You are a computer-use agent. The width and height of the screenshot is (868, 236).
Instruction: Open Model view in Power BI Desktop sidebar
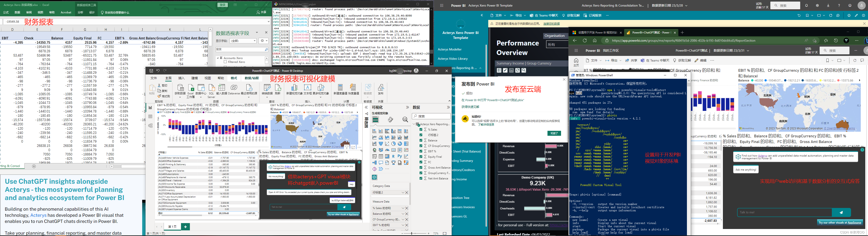[x=150, y=125]
